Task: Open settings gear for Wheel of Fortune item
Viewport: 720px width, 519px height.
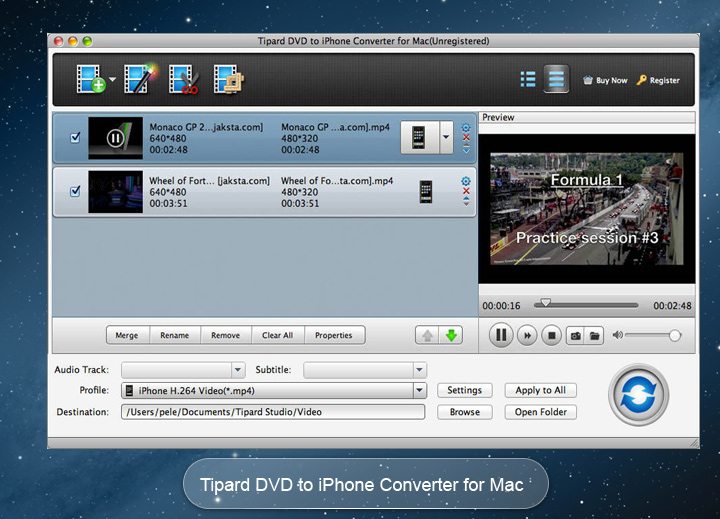Action: 466,181
